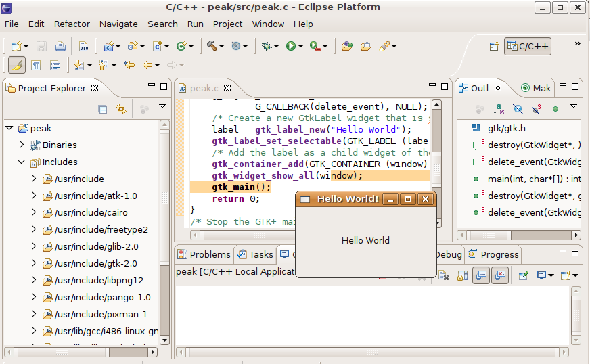Screen dimensions: 590x364
Task: Switch to the Tasks tab
Action: (x=255, y=255)
